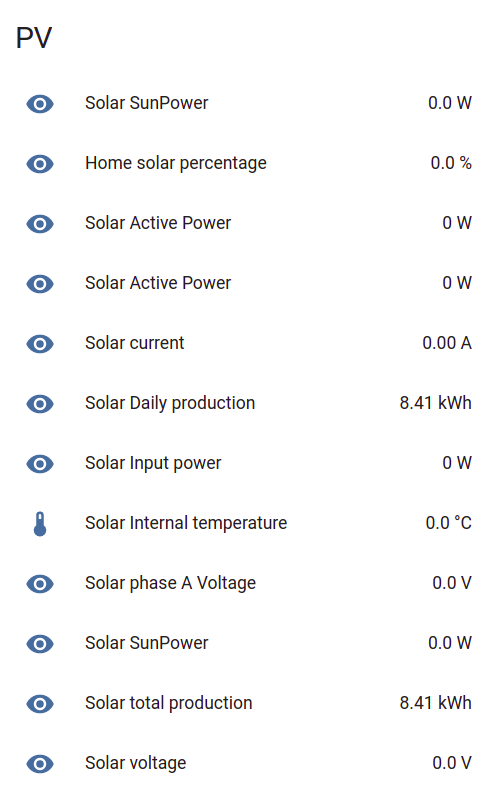Click the 0.0 °C temperature reading

click(449, 523)
